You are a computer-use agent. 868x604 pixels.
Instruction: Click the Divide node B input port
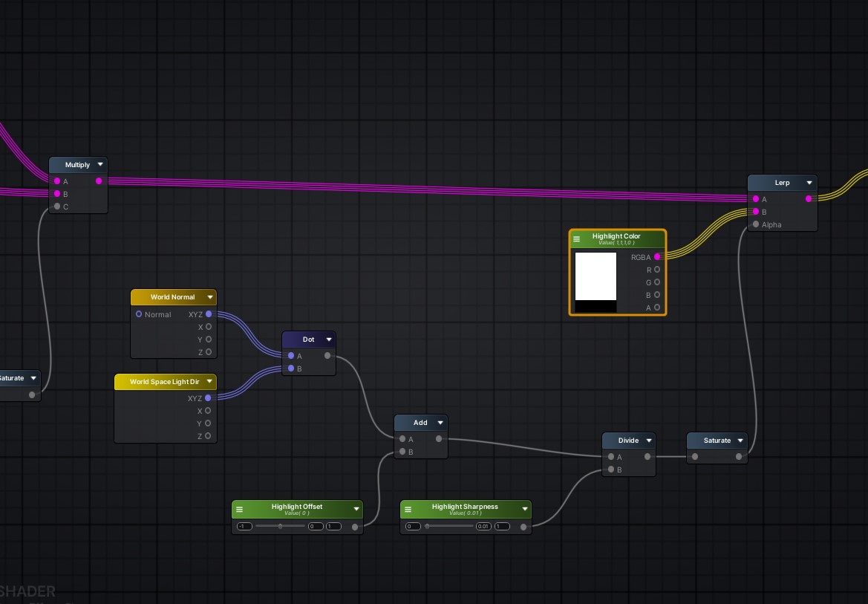pyautogui.click(x=611, y=470)
